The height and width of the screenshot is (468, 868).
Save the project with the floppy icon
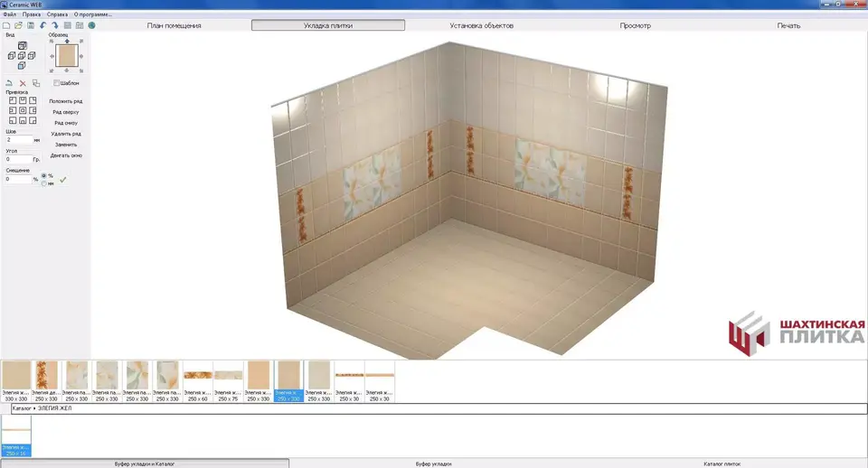[31, 25]
